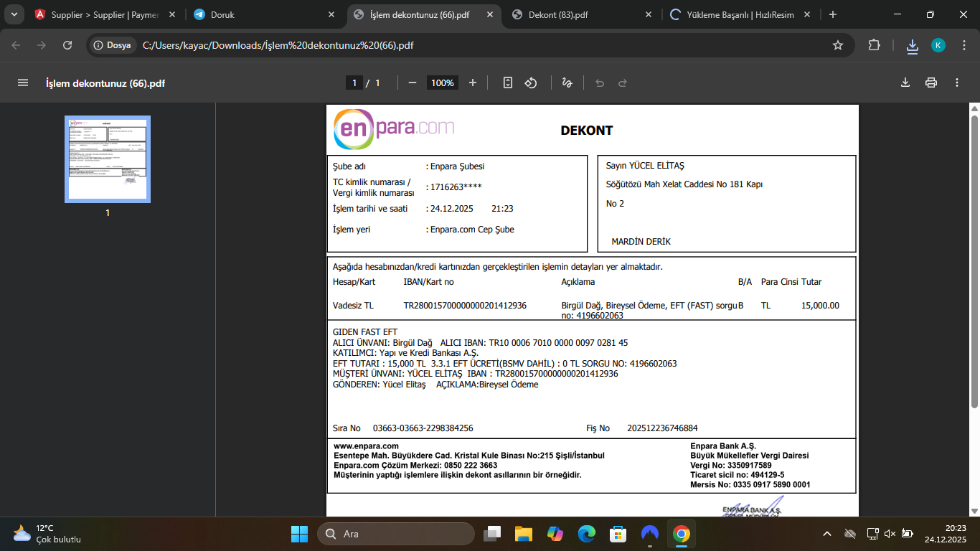Switch to the Dekont (83).pdf tab
Screen dimensions: 980x551
[583, 14]
